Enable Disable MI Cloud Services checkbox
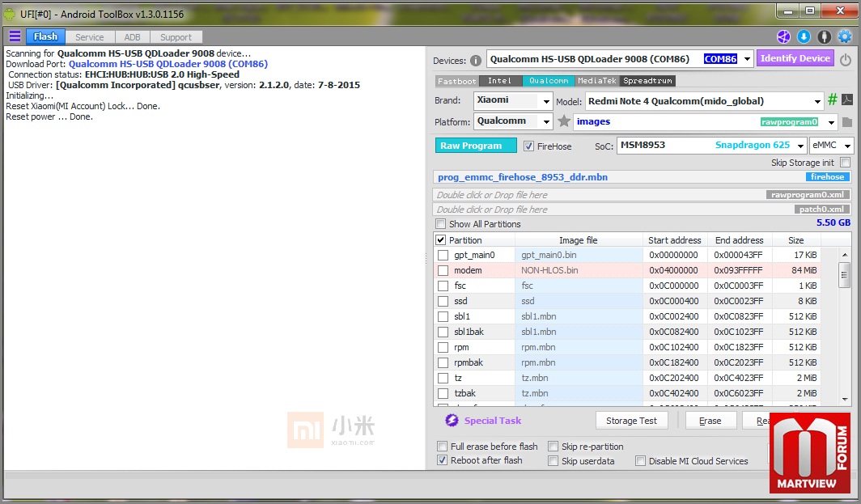This screenshot has height=504, width=861. click(640, 461)
